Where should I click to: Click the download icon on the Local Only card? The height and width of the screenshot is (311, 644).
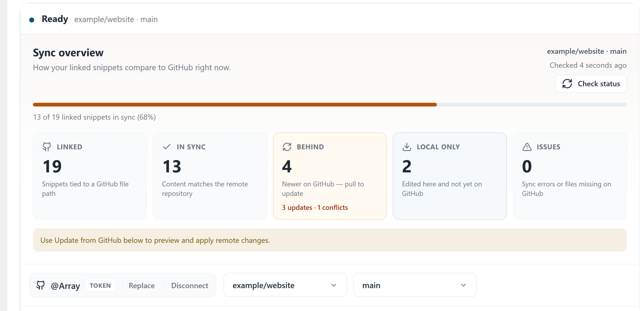407,147
